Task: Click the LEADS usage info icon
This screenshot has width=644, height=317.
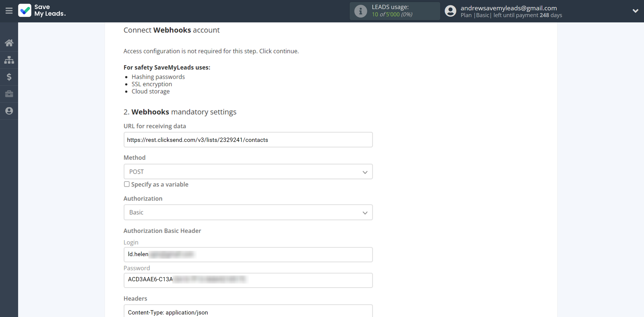Action: (361, 11)
